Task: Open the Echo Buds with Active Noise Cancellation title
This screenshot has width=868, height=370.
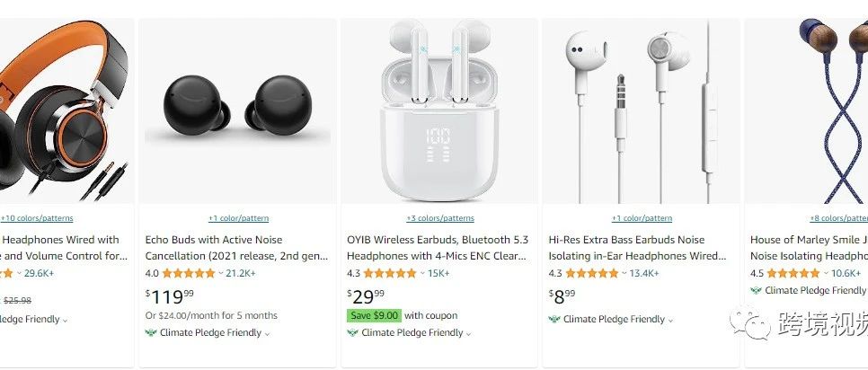Action: point(237,248)
